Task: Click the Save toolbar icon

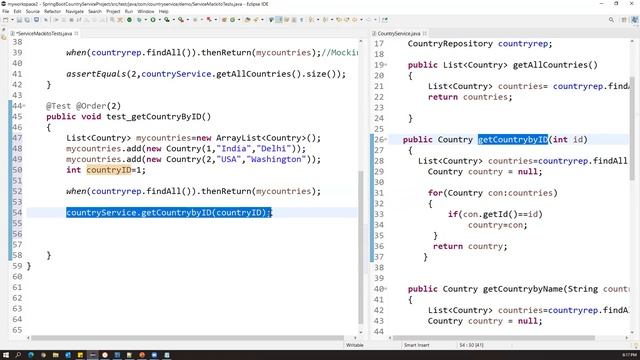Action: (x=19, y=20)
